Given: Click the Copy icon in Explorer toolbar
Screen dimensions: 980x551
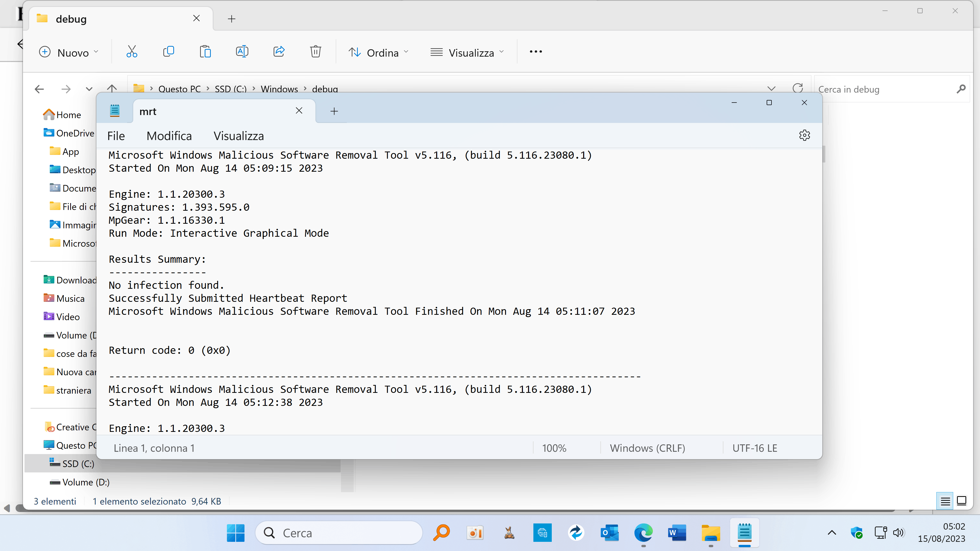Looking at the screenshot, I should (x=168, y=52).
